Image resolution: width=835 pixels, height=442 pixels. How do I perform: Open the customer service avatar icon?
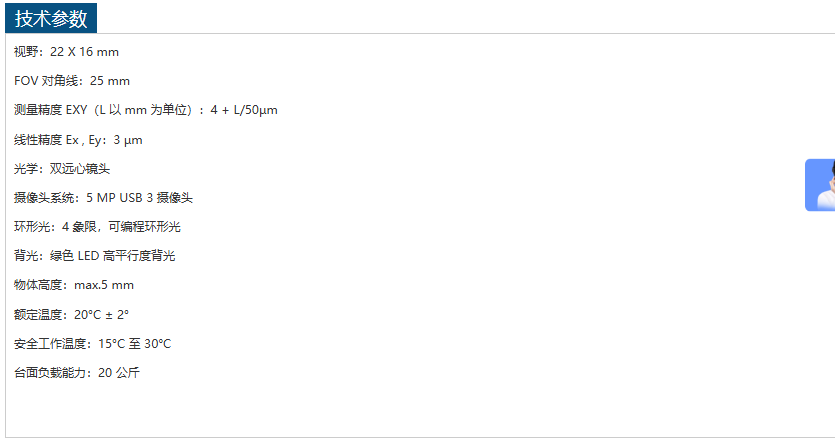(x=821, y=185)
